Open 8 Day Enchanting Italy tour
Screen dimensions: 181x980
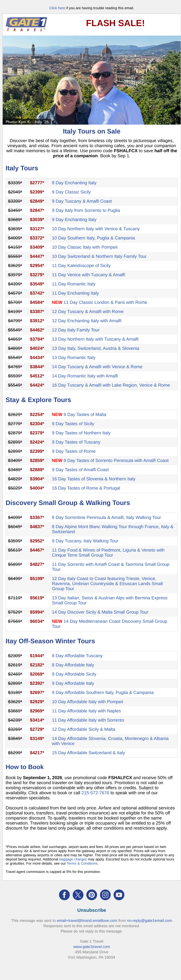coord(74,183)
